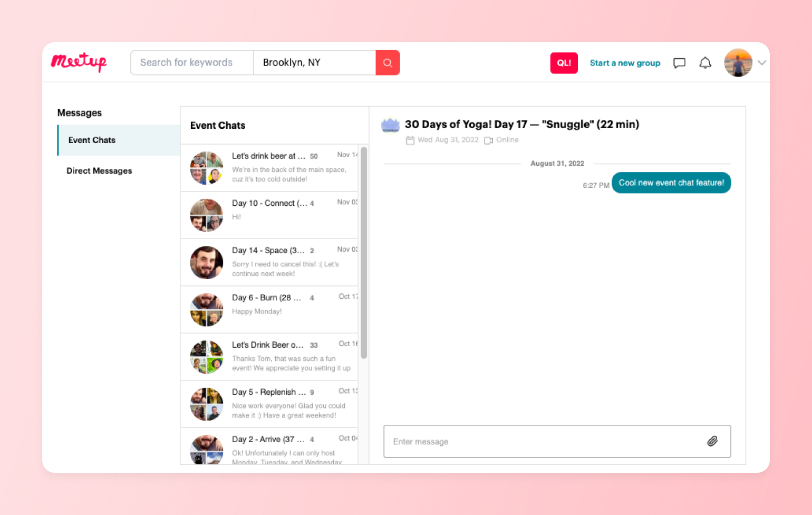
Task: Click the Cool new event chat feature! bubble
Action: click(x=671, y=183)
